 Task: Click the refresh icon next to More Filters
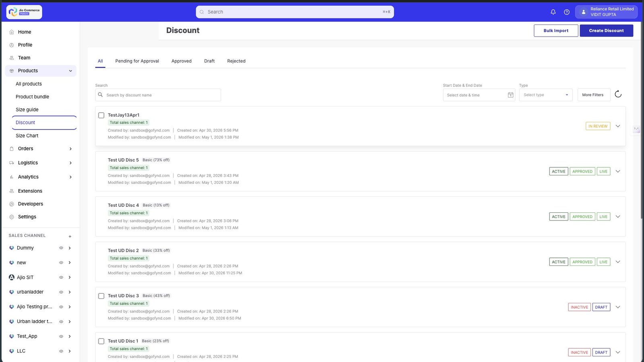pyautogui.click(x=618, y=95)
